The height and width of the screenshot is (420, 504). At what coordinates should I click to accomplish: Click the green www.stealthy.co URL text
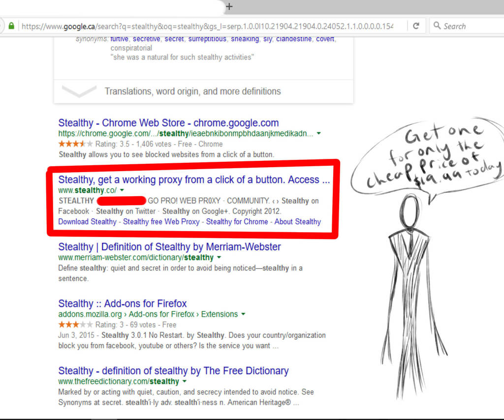coord(88,190)
